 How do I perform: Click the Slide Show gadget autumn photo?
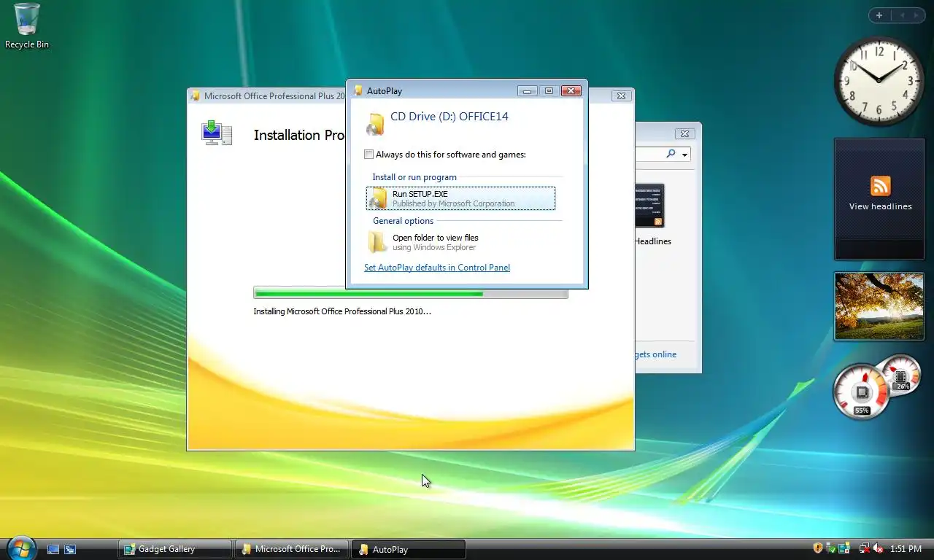point(879,306)
